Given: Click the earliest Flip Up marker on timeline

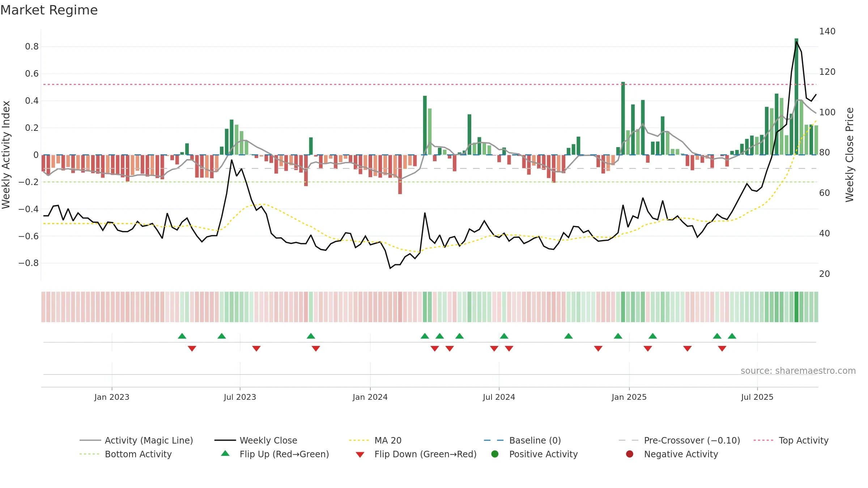Looking at the screenshot, I should tap(182, 336).
